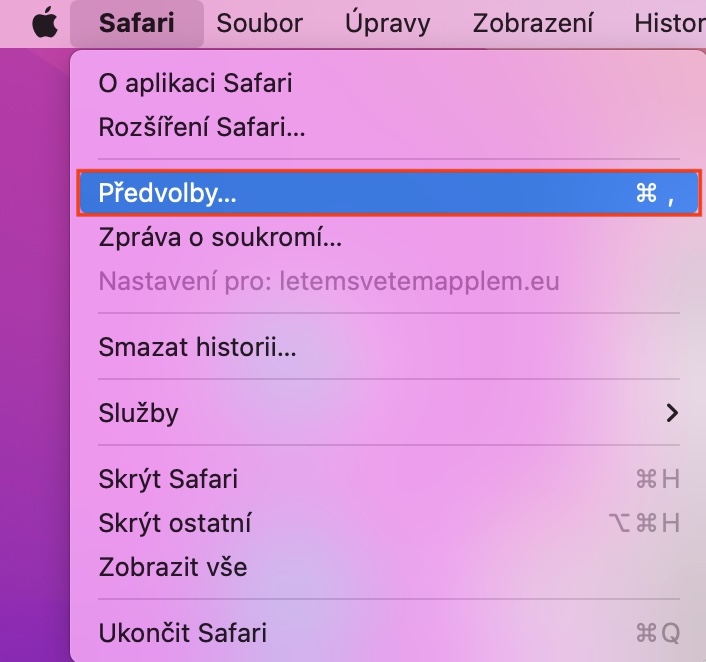Screen dimensions: 706x662
Task: Quit with Ukončit Safari
Action: pyautogui.click(x=183, y=633)
